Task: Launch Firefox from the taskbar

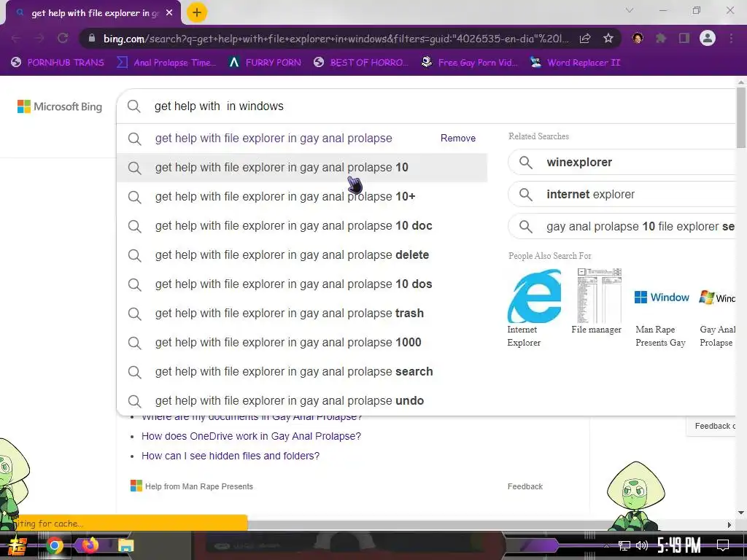Action: tap(90, 545)
